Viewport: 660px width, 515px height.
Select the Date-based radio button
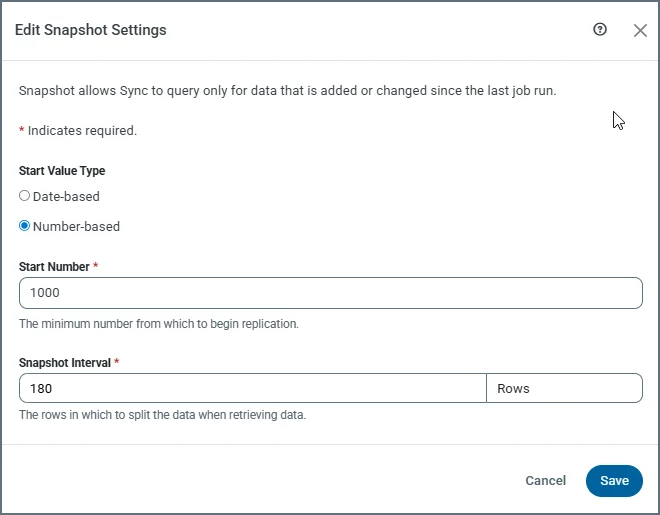pos(24,196)
